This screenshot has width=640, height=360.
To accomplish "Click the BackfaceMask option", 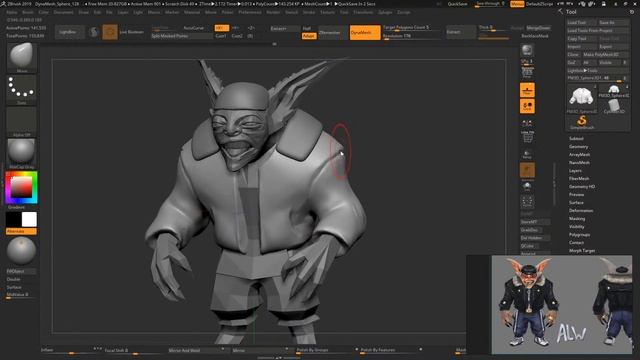I will coord(535,36).
